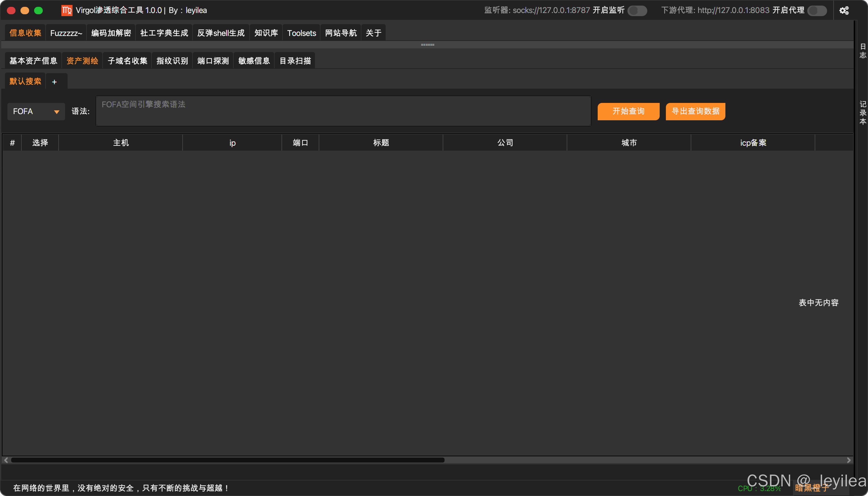Open the 子域名收集 sub-tab
The image size is (868, 496).
pyautogui.click(x=127, y=61)
